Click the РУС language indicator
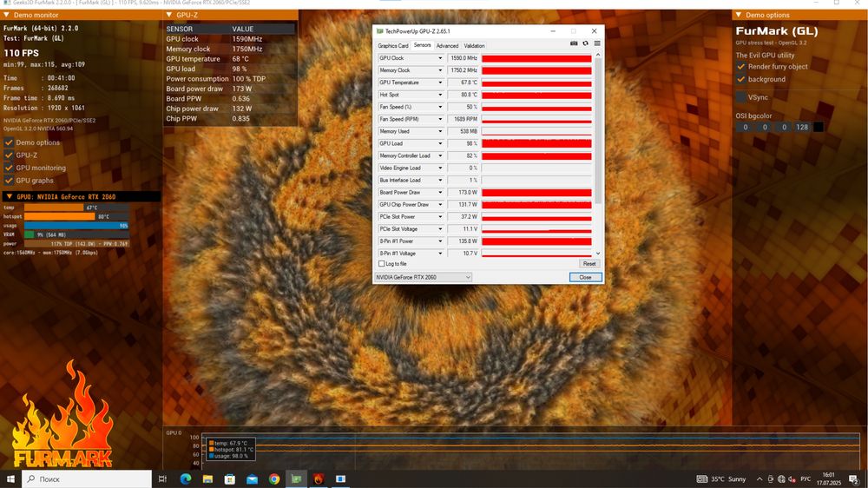This screenshot has width=868, height=488. click(806, 479)
